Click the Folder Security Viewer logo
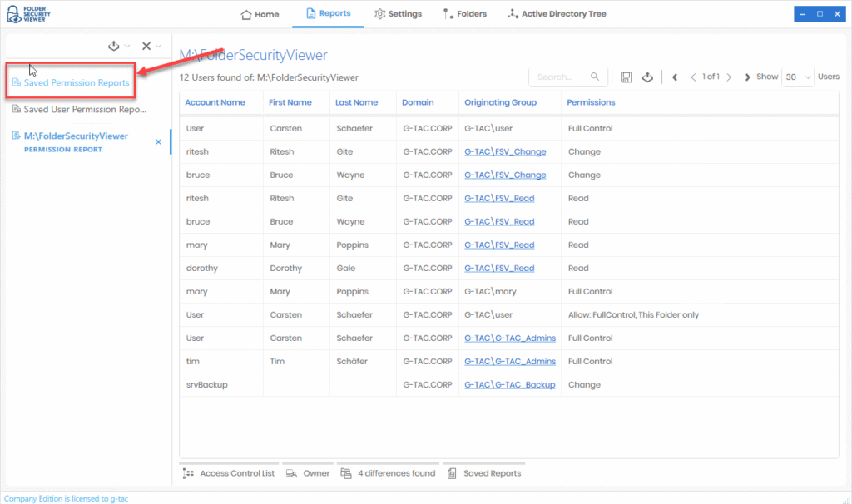 coord(28,14)
